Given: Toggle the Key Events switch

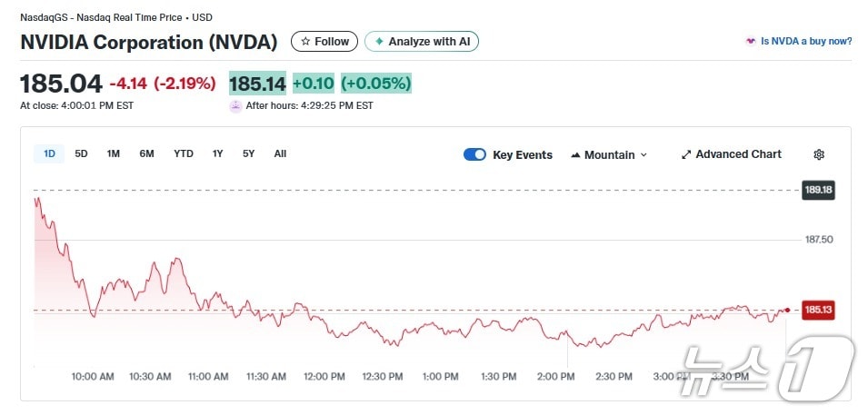Looking at the screenshot, I should [474, 154].
